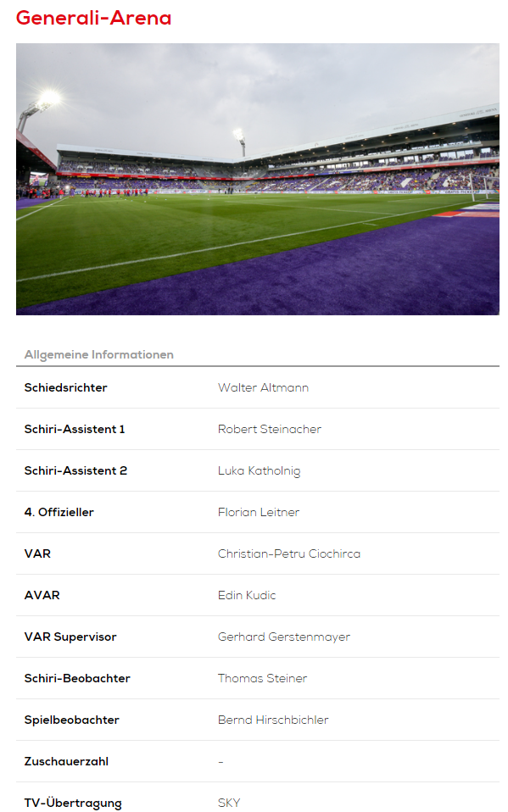Click the VAR Supervisor label
Viewport: 508px width, 812px height.
point(70,637)
